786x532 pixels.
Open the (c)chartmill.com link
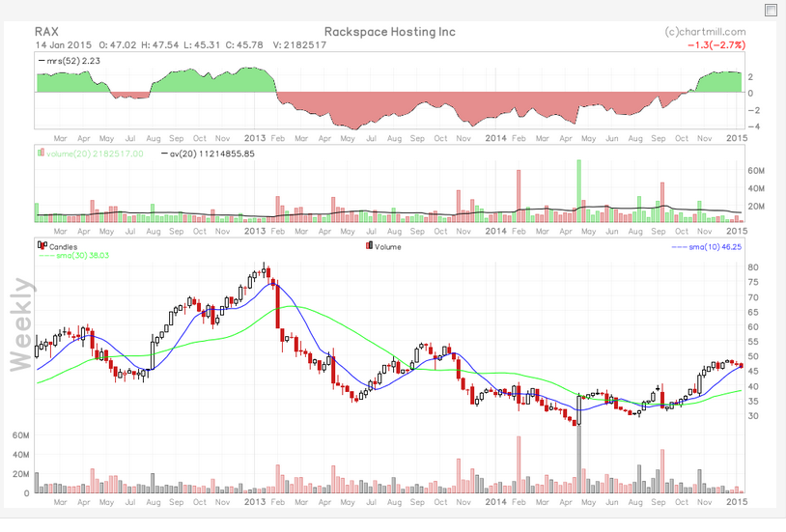click(x=705, y=32)
